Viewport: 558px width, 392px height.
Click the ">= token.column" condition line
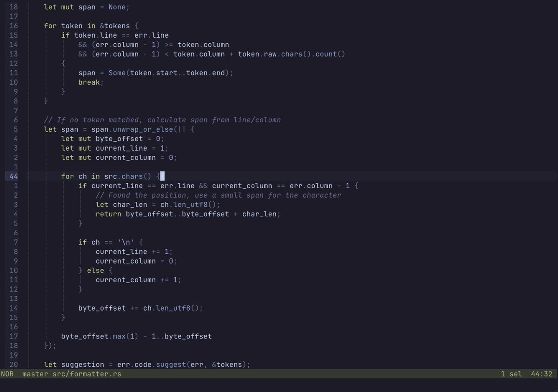(153, 45)
